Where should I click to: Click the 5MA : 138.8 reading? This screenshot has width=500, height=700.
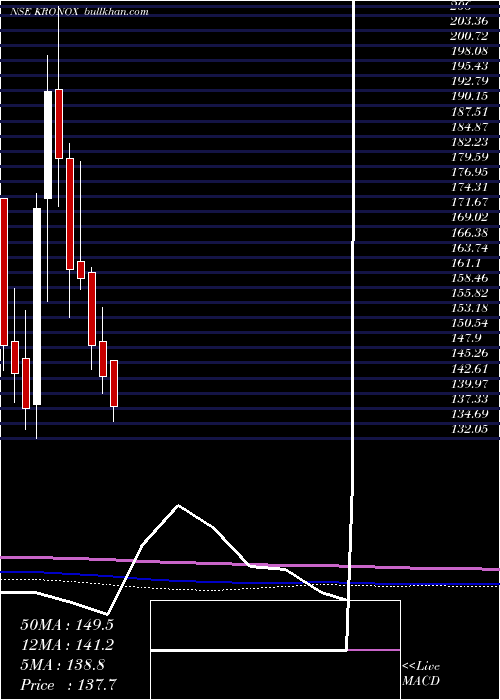point(62,665)
